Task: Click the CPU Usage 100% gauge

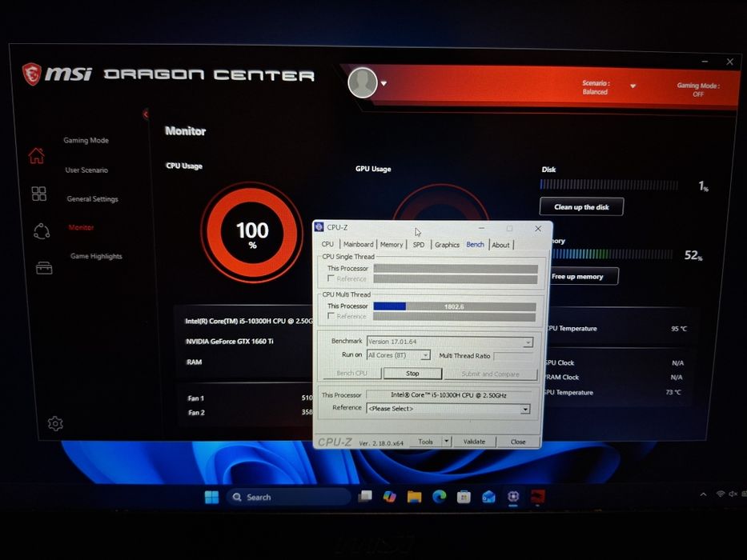Action: (252, 232)
